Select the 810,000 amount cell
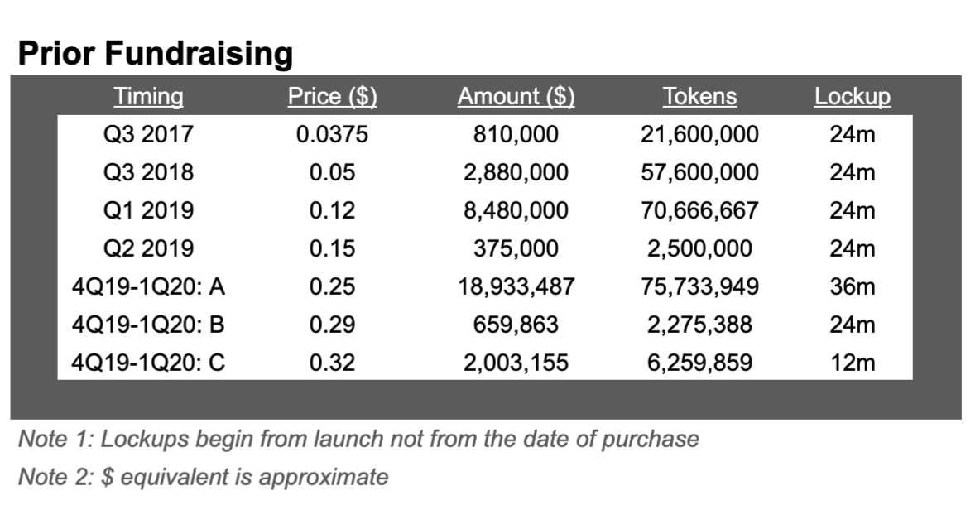The width and height of the screenshot is (980, 505). [516, 135]
